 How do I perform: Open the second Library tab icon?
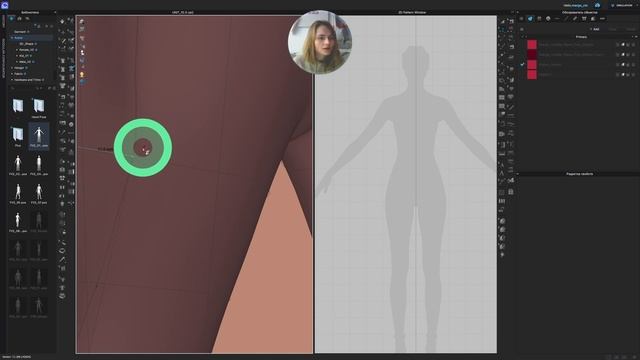click(19, 19)
